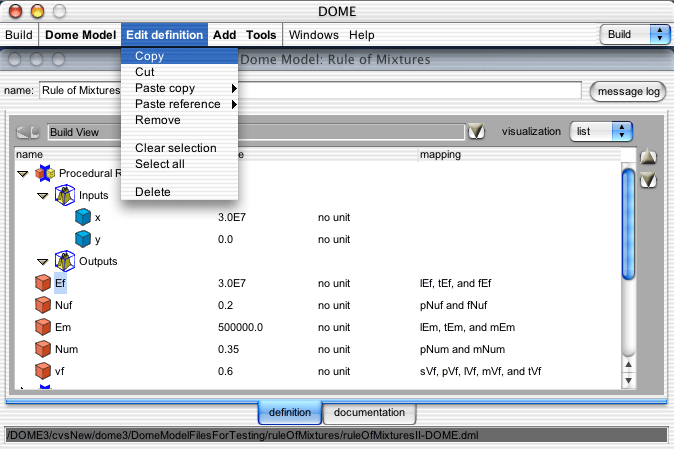Collapse the Outputs tree node

[43, 262]
